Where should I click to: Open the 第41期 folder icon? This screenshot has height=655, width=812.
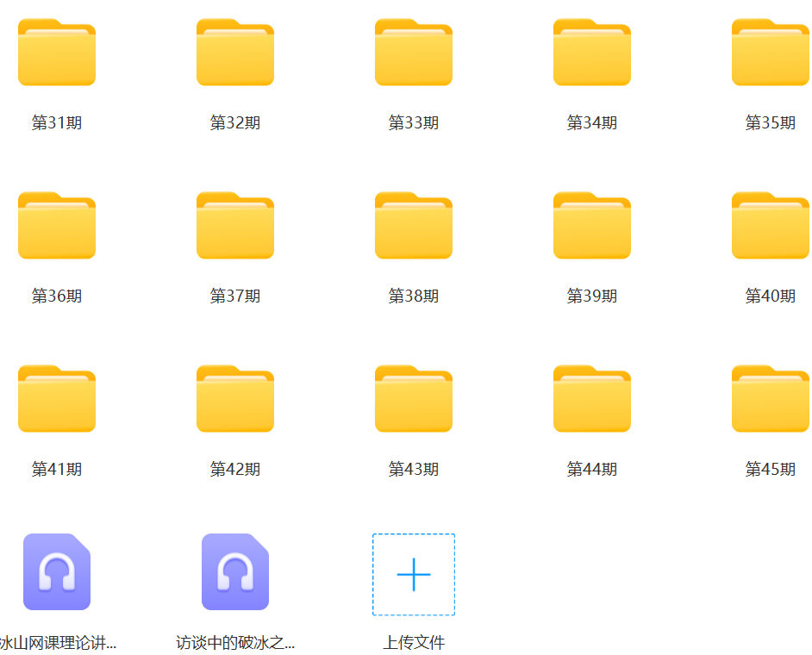57,399
